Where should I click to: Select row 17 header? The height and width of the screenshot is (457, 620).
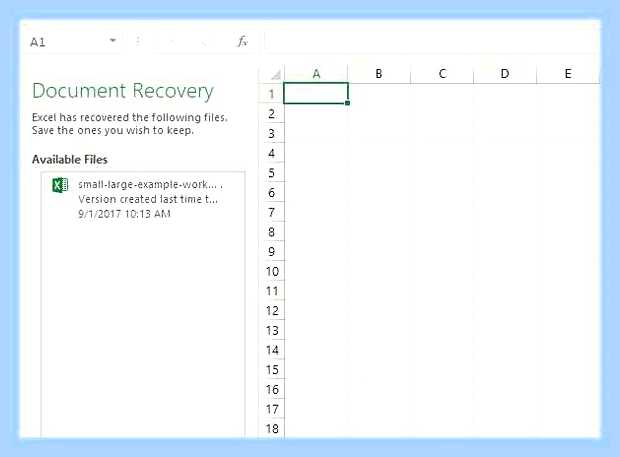[272, 409]
